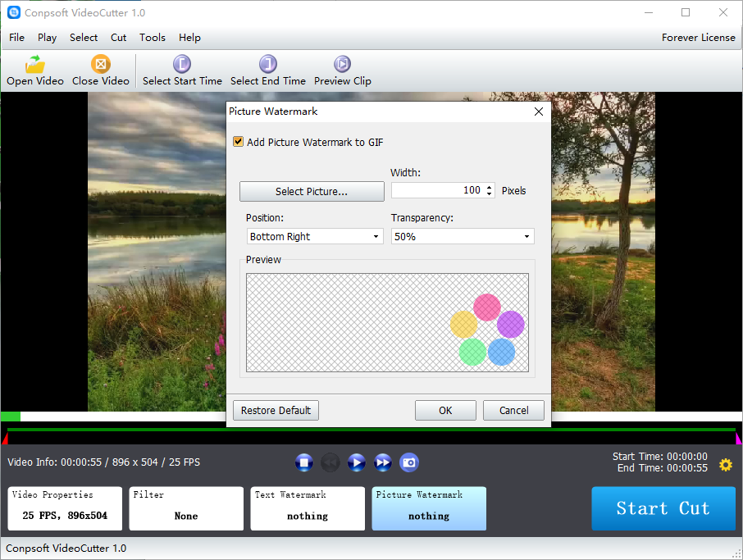
Task: Stop playback with the stop button
Action: click(x=303, y=462)
